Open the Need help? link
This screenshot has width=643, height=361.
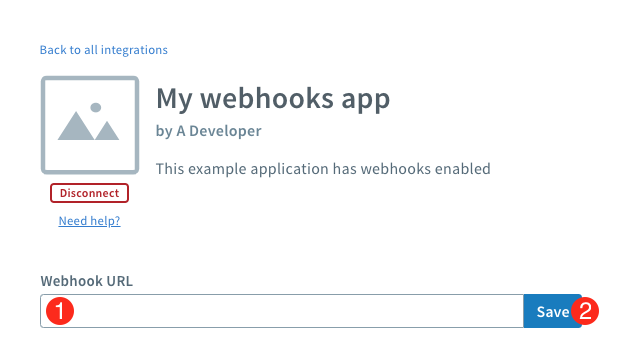click(x=89, y=221)
